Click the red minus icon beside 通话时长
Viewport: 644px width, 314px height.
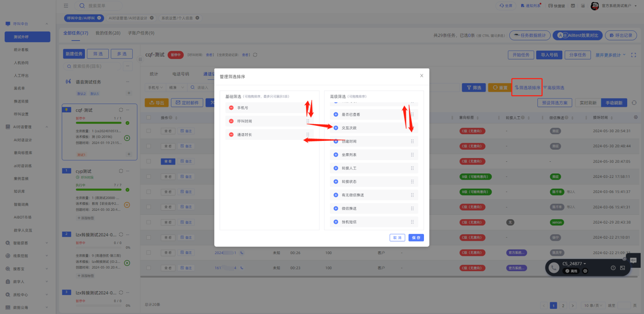coord(231,135)
